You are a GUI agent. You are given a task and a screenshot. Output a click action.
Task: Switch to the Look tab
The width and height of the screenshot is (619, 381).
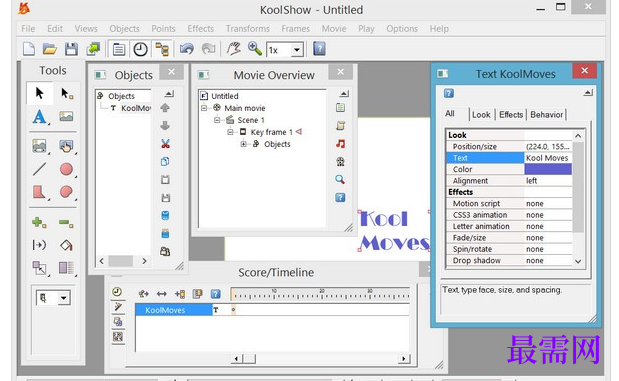click(x=481, y=114)
